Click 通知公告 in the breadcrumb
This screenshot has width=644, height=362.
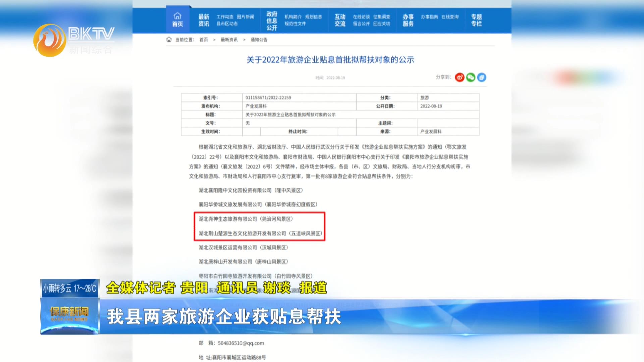259,40
